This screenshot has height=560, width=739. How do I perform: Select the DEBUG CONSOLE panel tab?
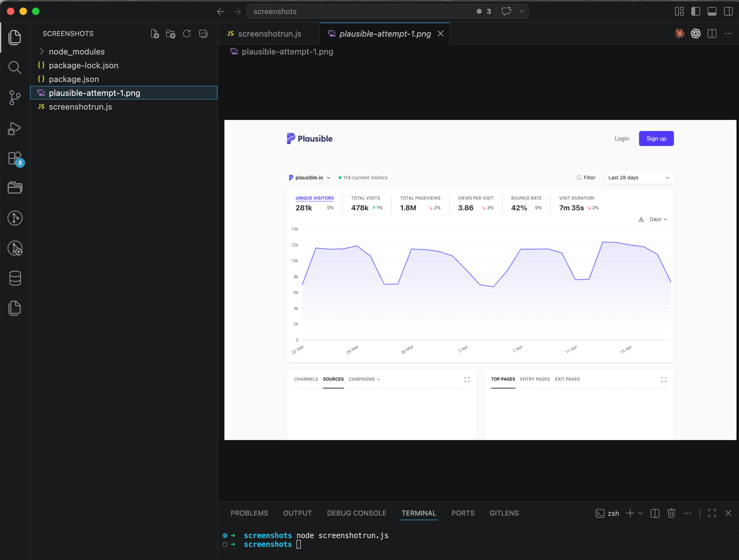(356, 513)
